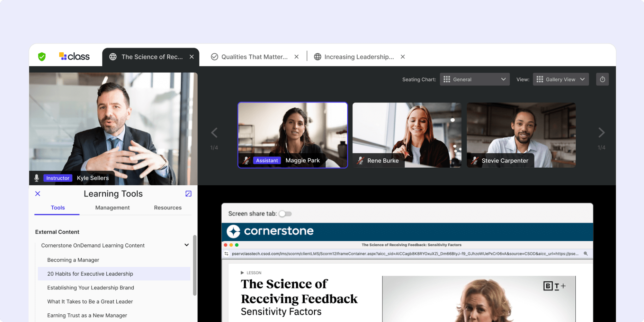Open the Qualities That Matter tab

[254, 56]
